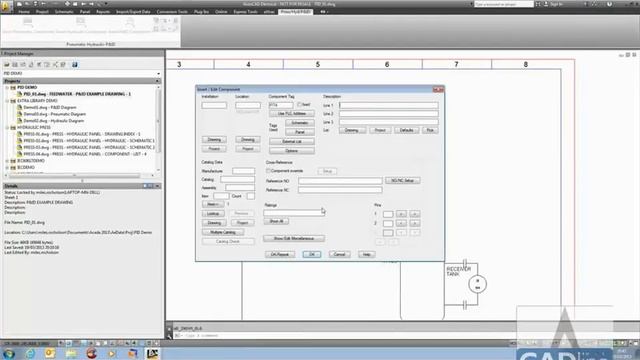Screen dimensions: 640x360
Task: Open the Reports ribbon tab
Action: [x=103, y=12]
